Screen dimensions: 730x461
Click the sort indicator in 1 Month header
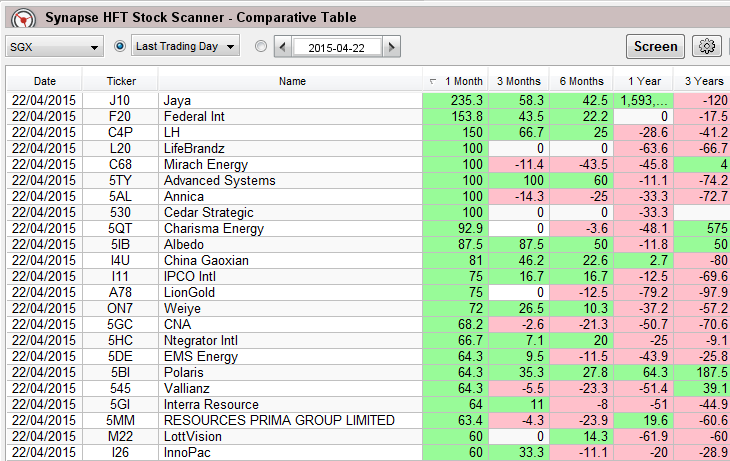[432, 81]
